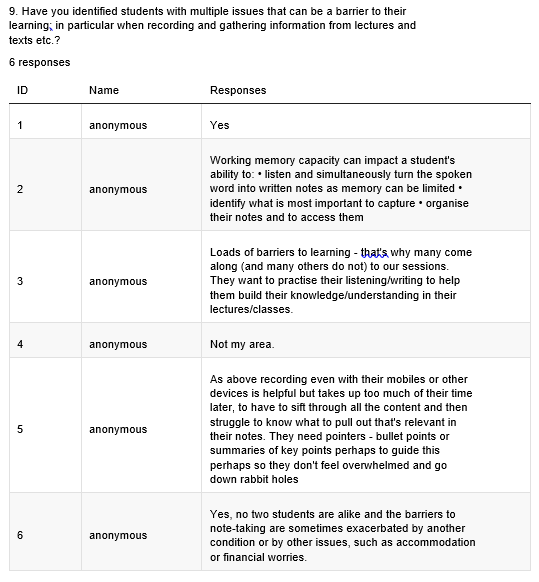Screen dimensions: 539x582
Task: Click the "Not my area." response
Action: [x=242, y=344]
